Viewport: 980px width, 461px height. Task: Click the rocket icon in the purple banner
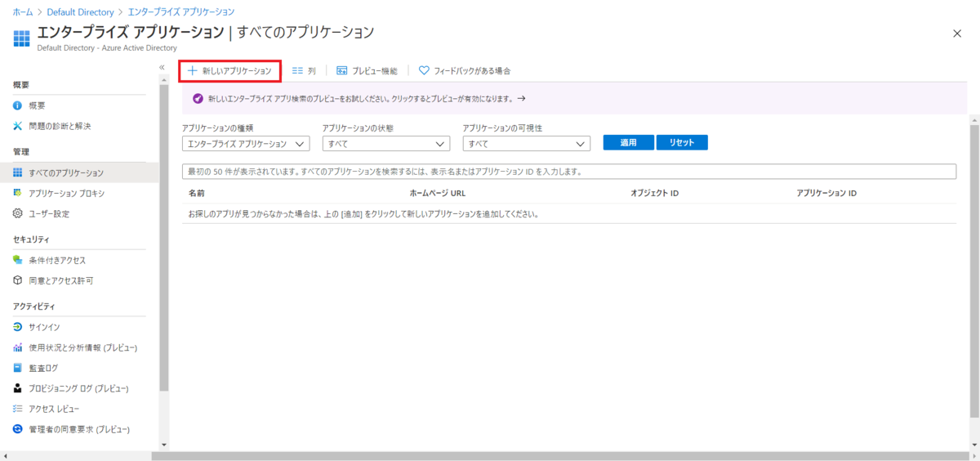tap(197, 98)
